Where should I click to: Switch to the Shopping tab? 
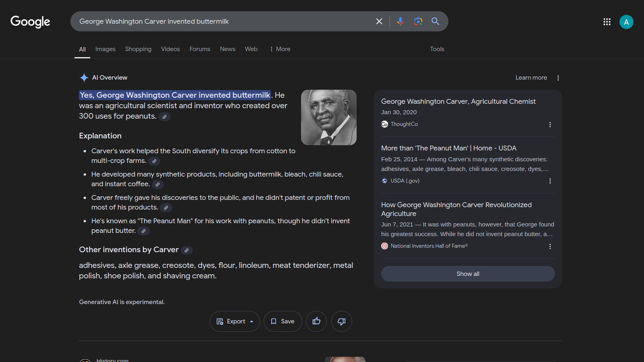138,49
